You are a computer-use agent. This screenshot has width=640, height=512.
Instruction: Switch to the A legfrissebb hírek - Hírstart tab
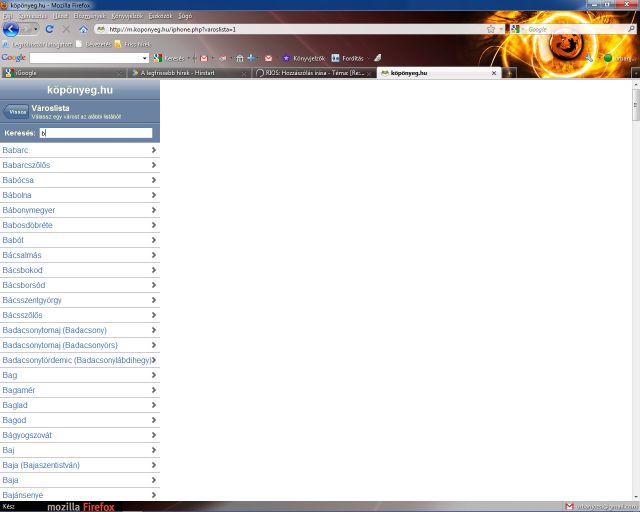pyautogui.click(x=190, y=73)
